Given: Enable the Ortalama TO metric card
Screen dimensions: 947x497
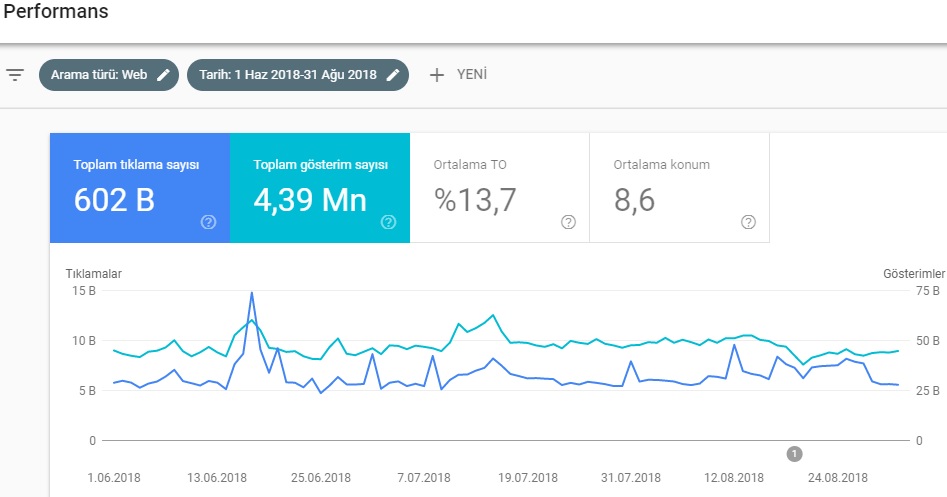Looking at the screenshot, I should 499,186.
